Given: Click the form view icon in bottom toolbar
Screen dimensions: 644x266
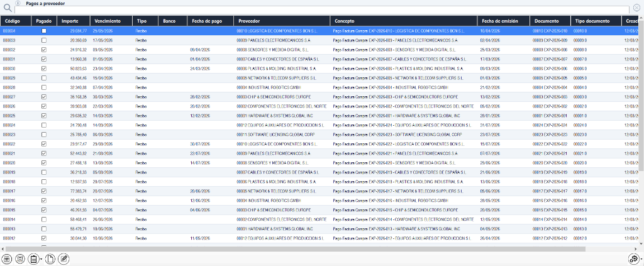Looking at the screenshot, I should (x=20, y=258).
